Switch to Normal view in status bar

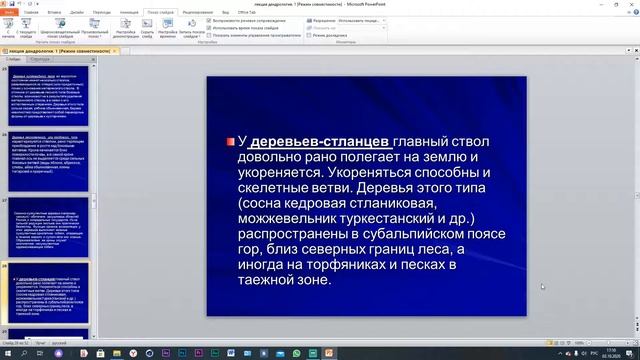[550, 343]
